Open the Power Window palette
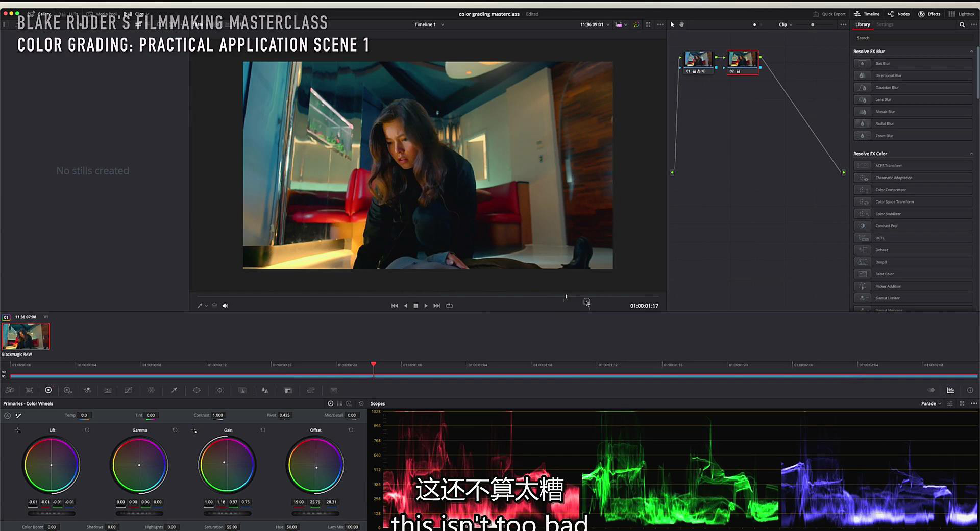Screen dimensions: 980x531 click(x=197, y=390)
